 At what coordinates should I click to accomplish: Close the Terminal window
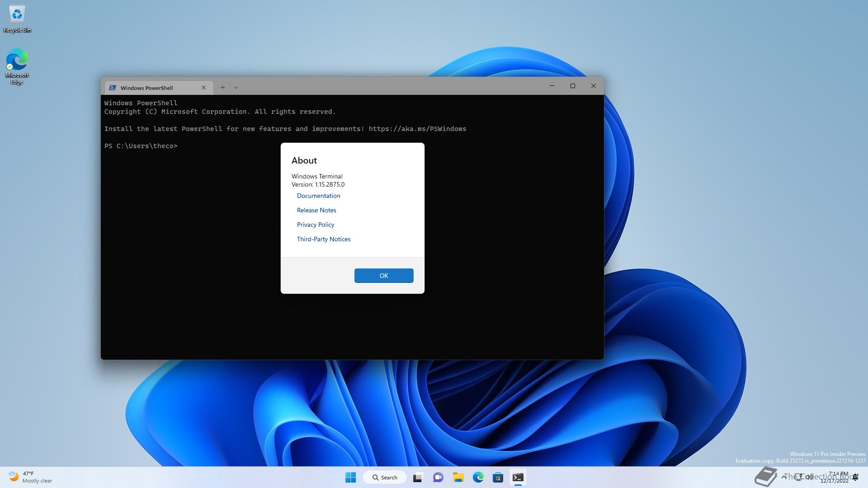click(594, 86)
